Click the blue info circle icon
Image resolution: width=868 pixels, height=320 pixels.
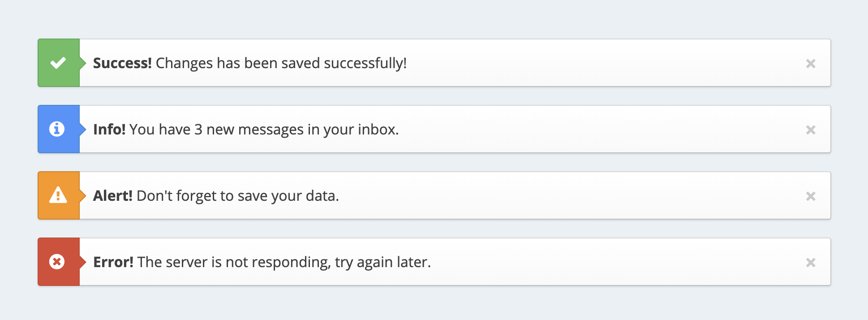57,129
